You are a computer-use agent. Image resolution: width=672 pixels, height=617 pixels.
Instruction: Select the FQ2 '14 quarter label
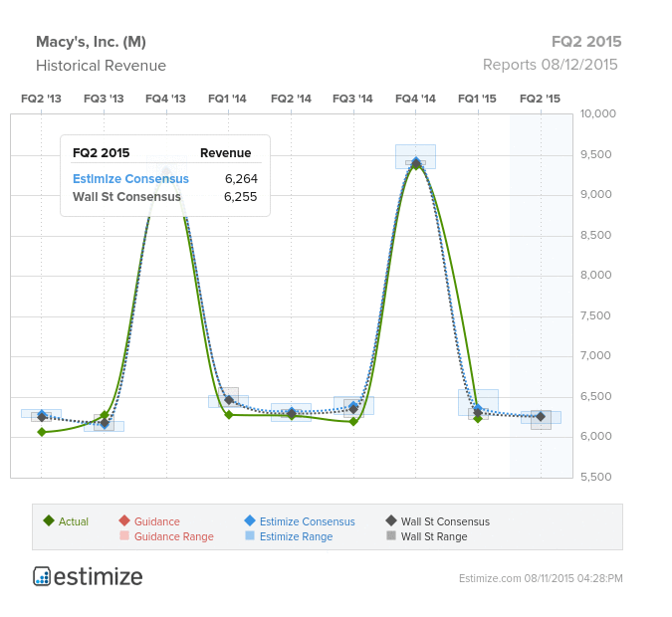(x=291, y=99)
